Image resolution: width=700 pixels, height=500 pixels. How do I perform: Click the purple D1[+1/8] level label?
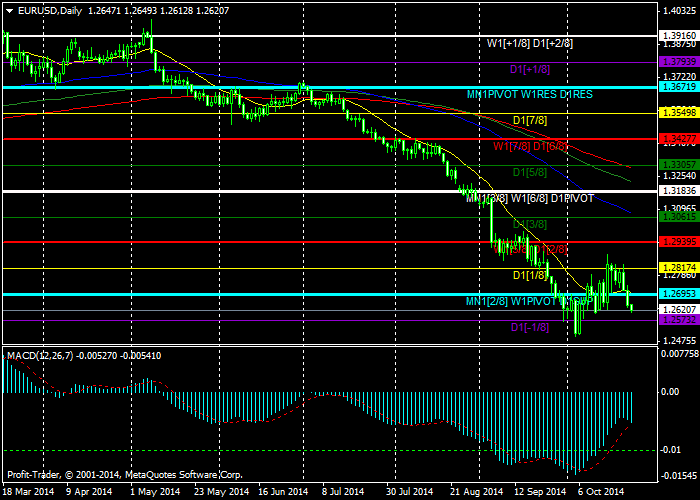pyautogui.click(x=530, y=69)
